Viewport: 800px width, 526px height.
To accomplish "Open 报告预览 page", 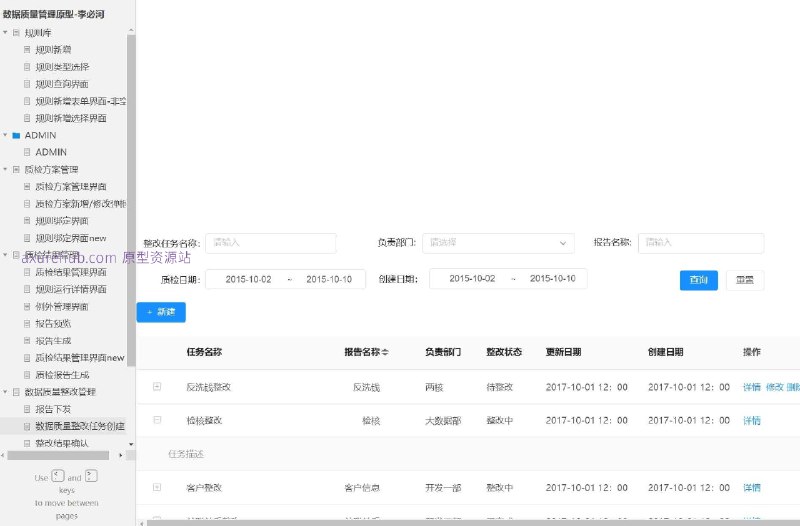I will coord(53,323).
